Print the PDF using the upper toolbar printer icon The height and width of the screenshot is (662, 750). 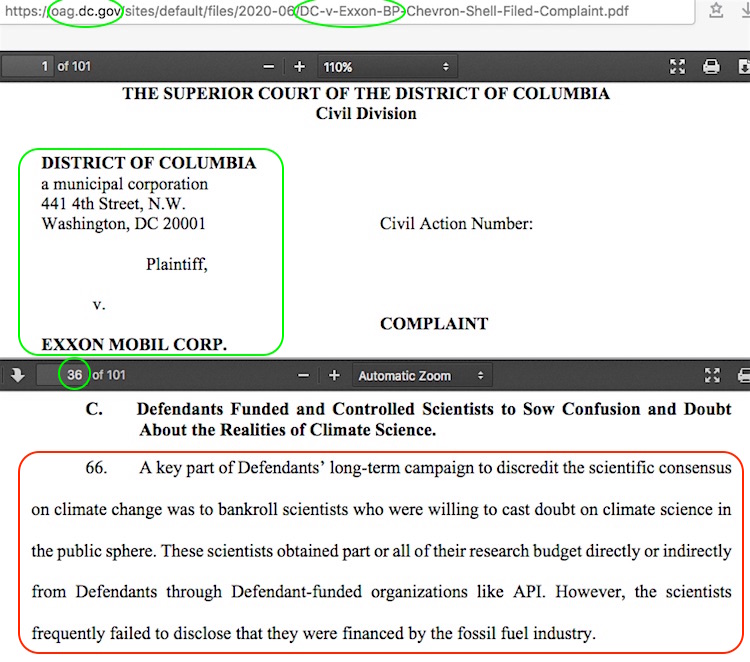(711, 66)
